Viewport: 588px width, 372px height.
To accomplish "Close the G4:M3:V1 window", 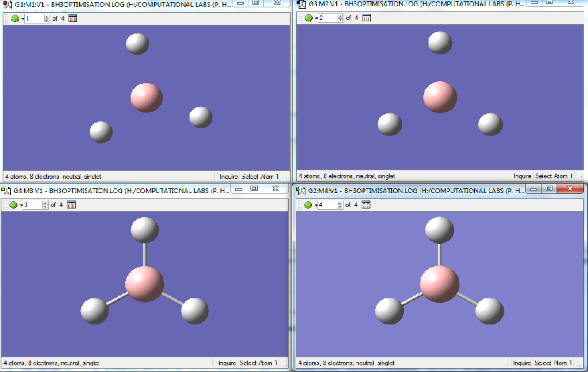I will pos(275,189).
